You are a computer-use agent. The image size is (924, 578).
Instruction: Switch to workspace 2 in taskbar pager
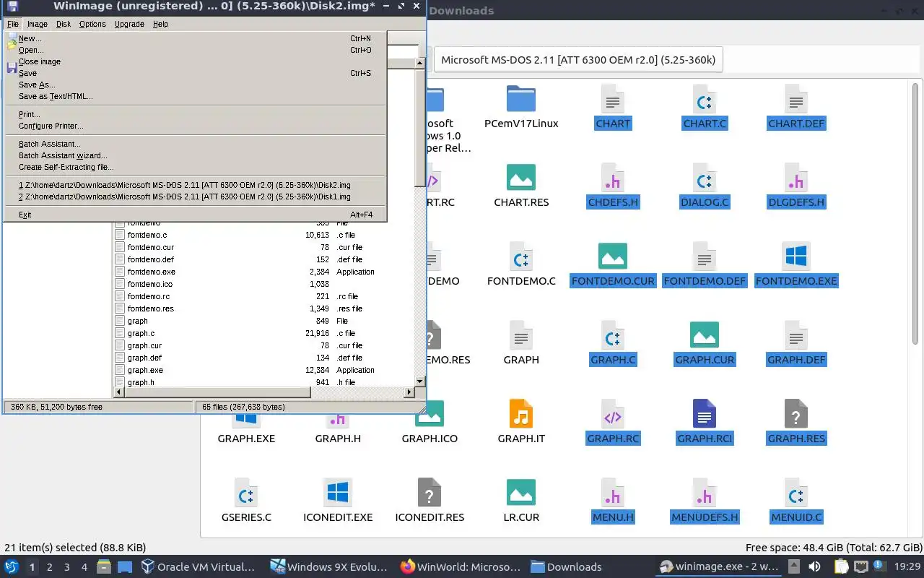(50, 567)
